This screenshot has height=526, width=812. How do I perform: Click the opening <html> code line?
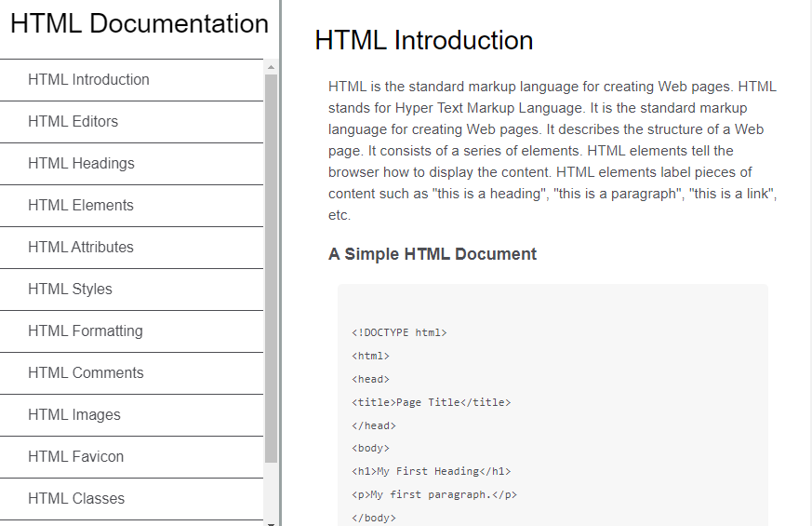point(371,356)
